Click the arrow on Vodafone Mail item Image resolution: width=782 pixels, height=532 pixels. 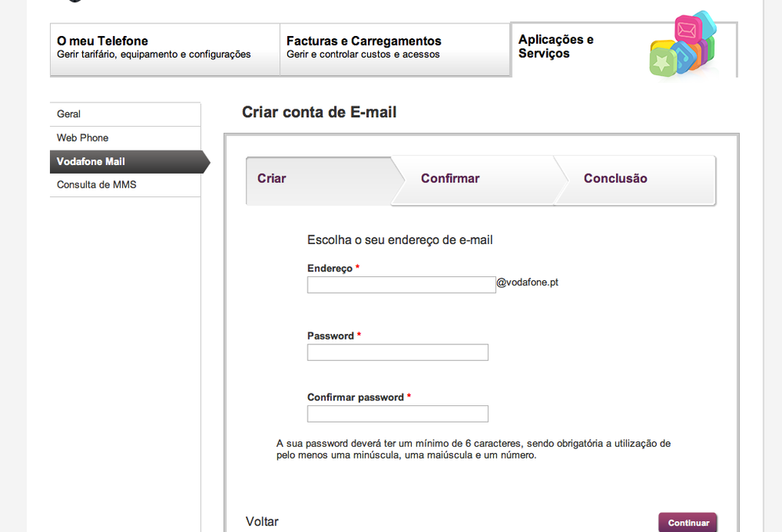click(x=205, y=162)
